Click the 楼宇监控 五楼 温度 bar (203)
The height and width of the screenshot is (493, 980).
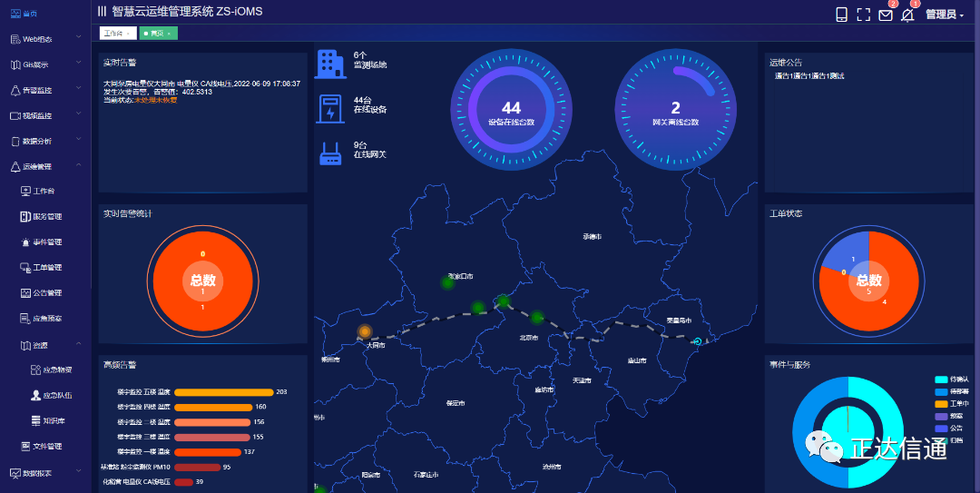[x=224, y=391]
